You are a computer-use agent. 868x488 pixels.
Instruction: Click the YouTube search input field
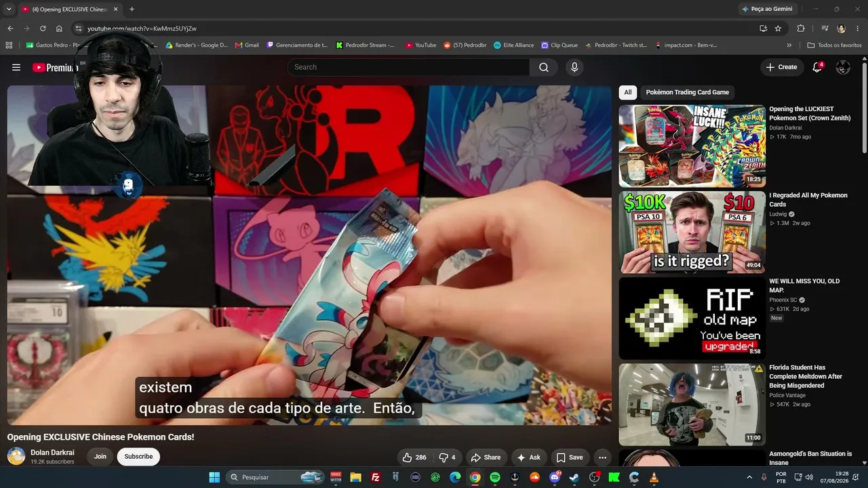[x=408, y=67]
